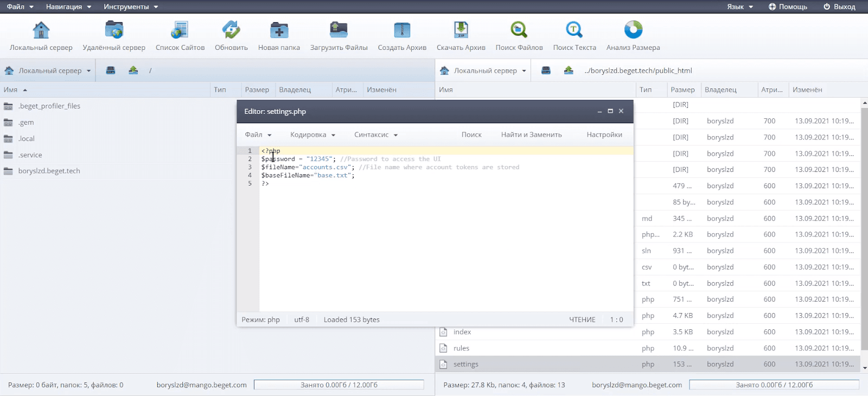Screen dimensions: 868x396
Task: Open the Remote server (Удалённый сервер) icon
Action: 114,30
